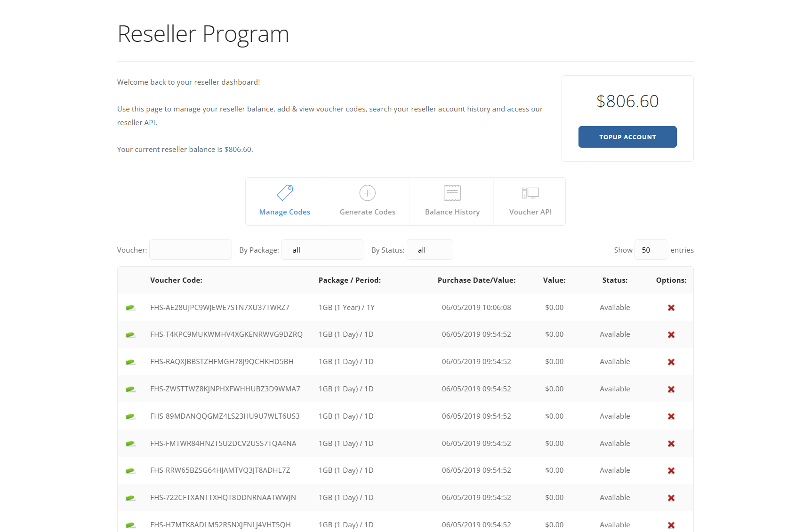Open the By Package filter dropdown
This screenshot has width=811, height=532.
322,250
